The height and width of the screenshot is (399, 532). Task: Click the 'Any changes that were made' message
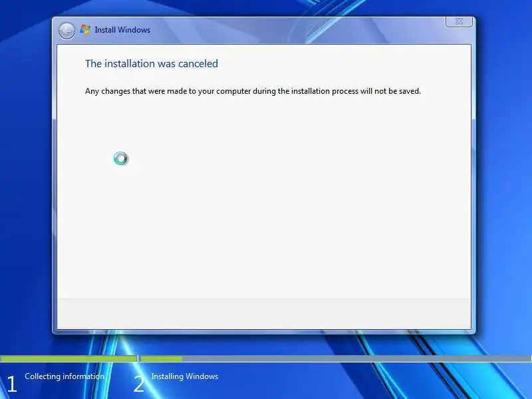pos(253,91)
